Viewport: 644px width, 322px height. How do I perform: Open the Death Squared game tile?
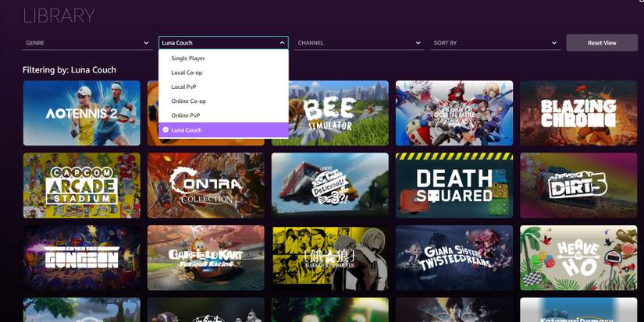click(454, 185)
